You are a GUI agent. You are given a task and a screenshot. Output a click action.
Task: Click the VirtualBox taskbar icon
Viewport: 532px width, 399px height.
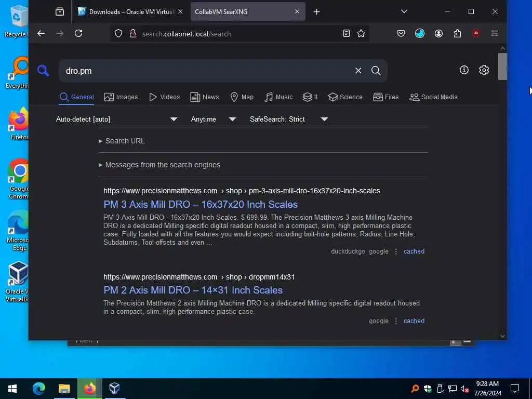click(114, 389)
